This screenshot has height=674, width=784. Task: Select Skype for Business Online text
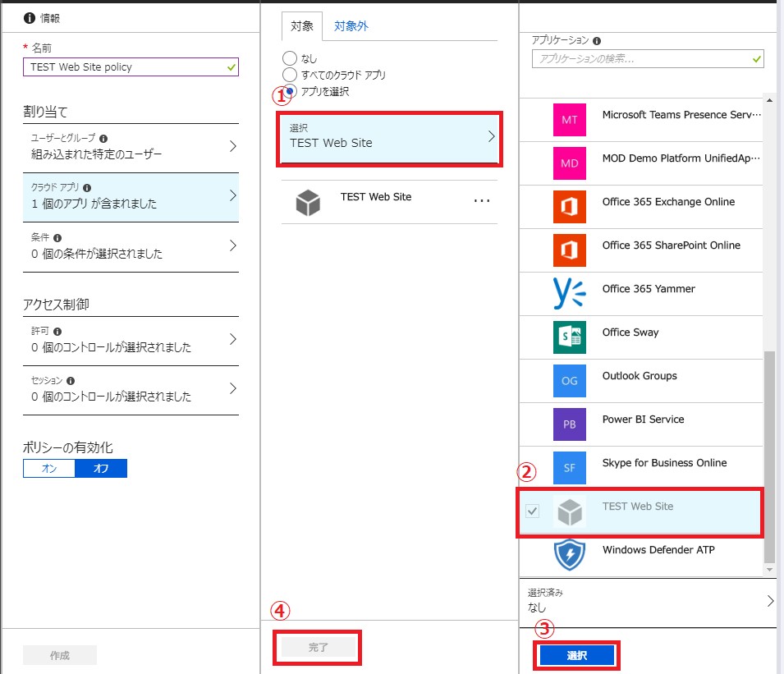click(x=664, y=463)
